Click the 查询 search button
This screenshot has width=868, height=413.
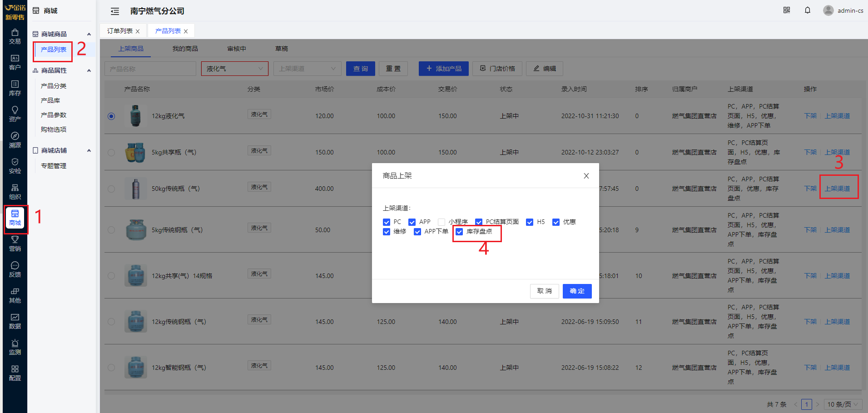tap(361, 69)
